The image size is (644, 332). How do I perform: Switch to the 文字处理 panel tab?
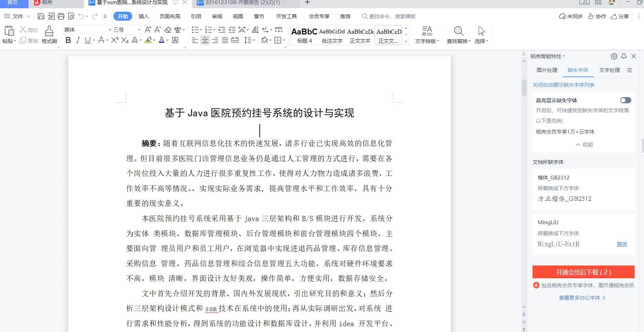click(x=610, y=70)
